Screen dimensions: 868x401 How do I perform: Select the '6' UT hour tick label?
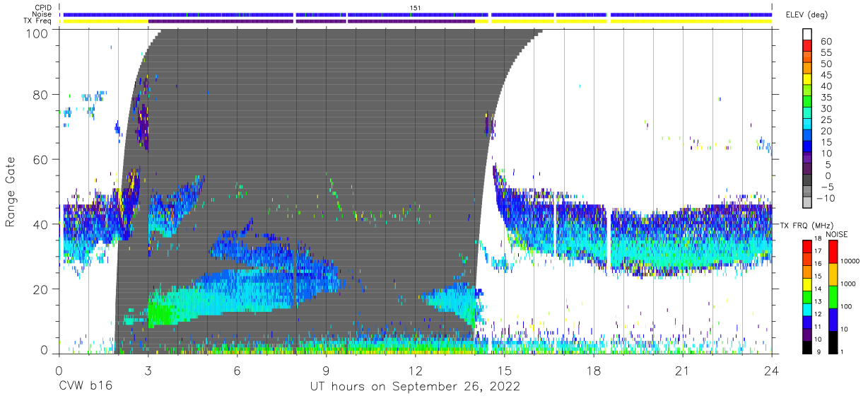237,370
